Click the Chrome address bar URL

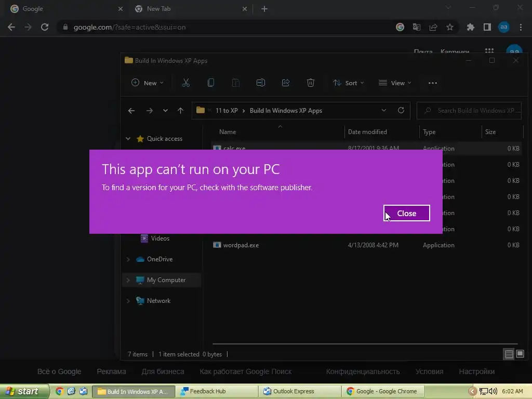(129, 27)
